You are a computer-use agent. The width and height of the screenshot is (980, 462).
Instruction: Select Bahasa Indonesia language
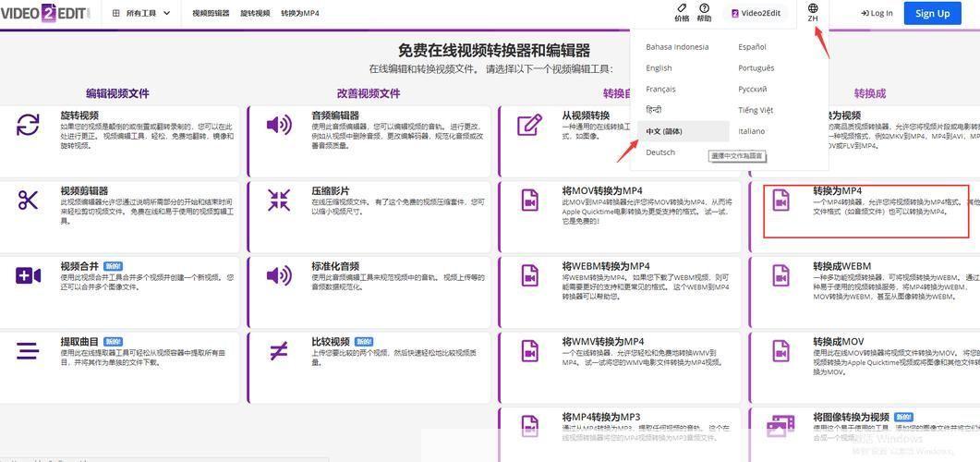click(x=677, y=47)
